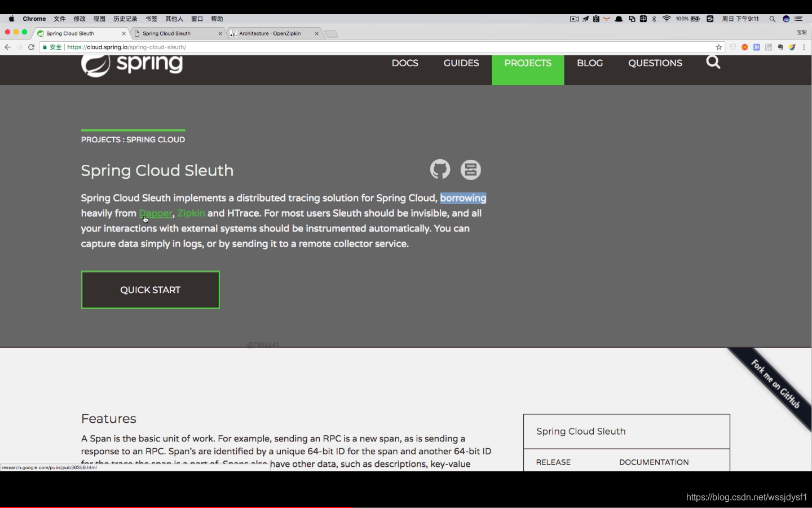
Task: Open the Apple menu
Action: [x=11, y=19]
